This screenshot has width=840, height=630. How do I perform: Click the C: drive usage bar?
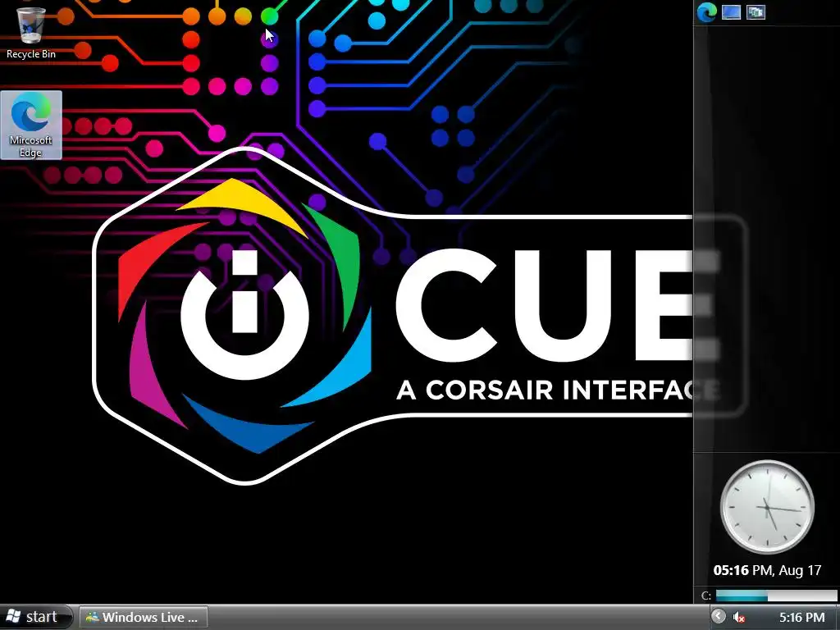click(x=776, y=596)
